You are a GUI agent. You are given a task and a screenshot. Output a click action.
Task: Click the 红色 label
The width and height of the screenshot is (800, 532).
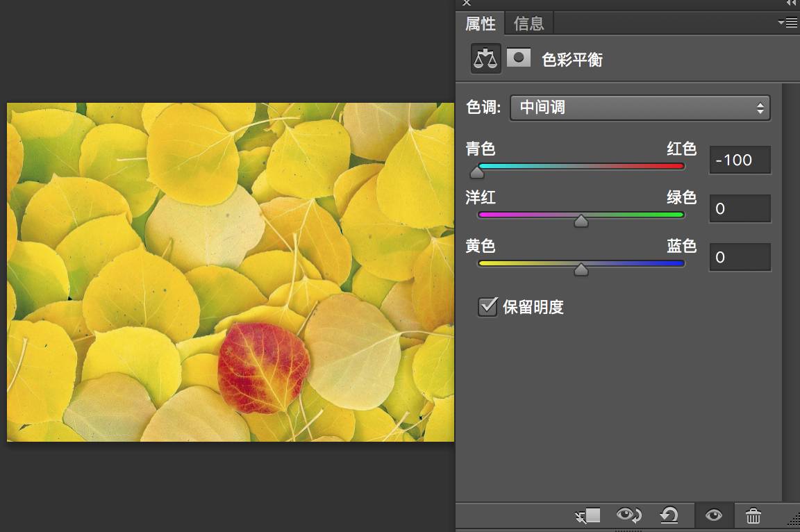click(681, 149)
